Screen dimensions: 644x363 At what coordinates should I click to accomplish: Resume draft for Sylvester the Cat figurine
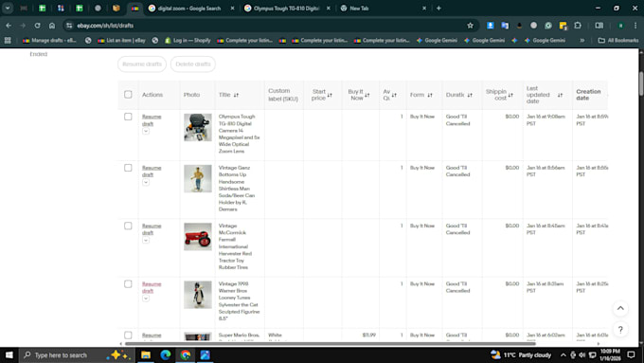click(x=152, y=287)
